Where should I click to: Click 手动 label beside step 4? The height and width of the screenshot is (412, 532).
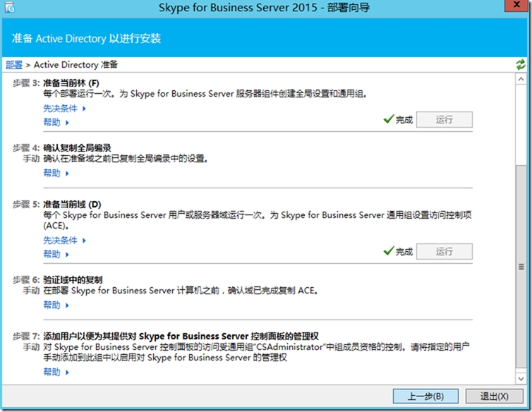tap(31, 159)
